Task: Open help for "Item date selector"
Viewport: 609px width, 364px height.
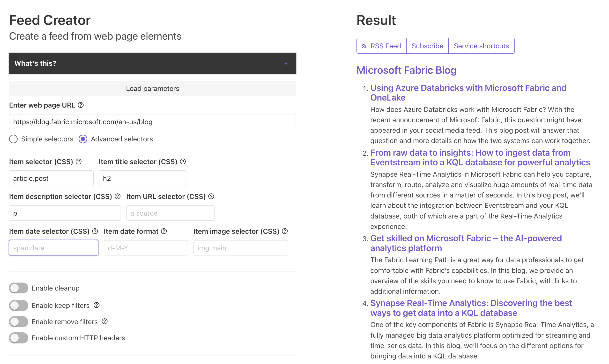Action: [95, 231]
